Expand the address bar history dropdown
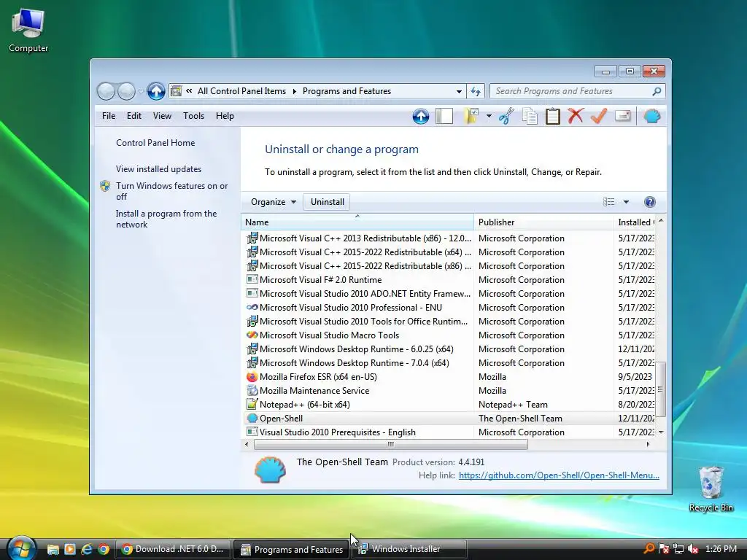This screenshot has width=747, height=560. (459, 91)
